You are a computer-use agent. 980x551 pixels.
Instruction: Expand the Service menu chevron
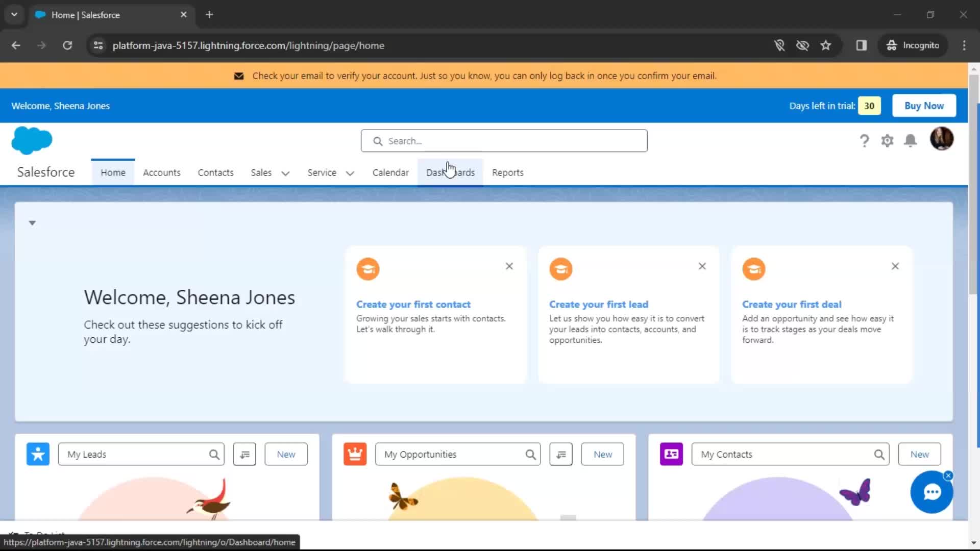coord(350,173)
